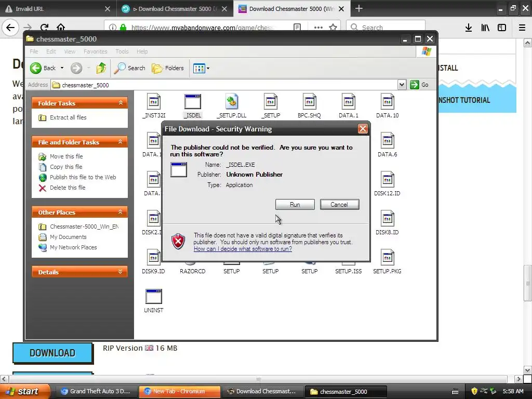532x399 pixels.
Task: Select the SETUP.PKG file icon
Action: click(x=388, y=258)
